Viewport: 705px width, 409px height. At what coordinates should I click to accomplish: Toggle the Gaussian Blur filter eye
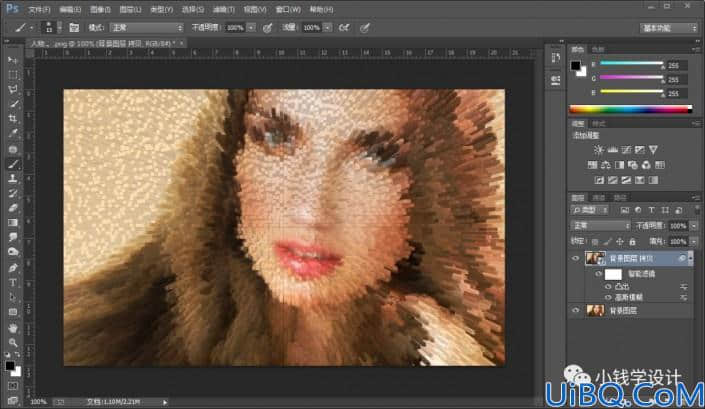[608, 297]
